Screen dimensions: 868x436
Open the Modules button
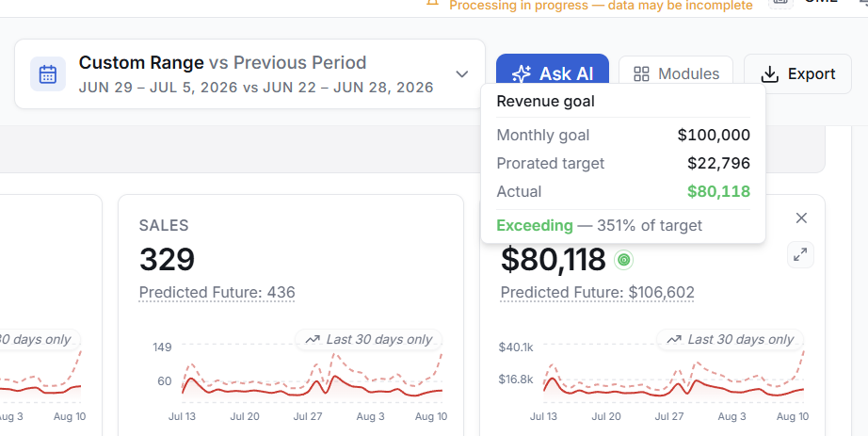pos(675,73)
